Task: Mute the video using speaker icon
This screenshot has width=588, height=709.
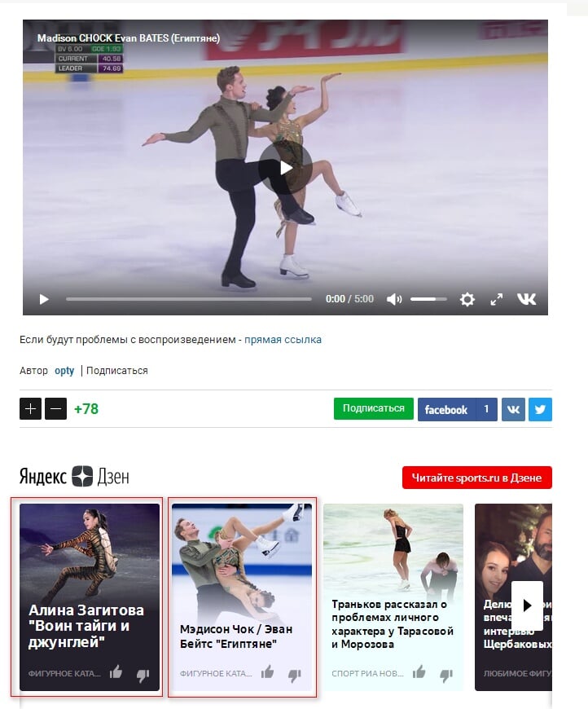Action: point(394,299)
